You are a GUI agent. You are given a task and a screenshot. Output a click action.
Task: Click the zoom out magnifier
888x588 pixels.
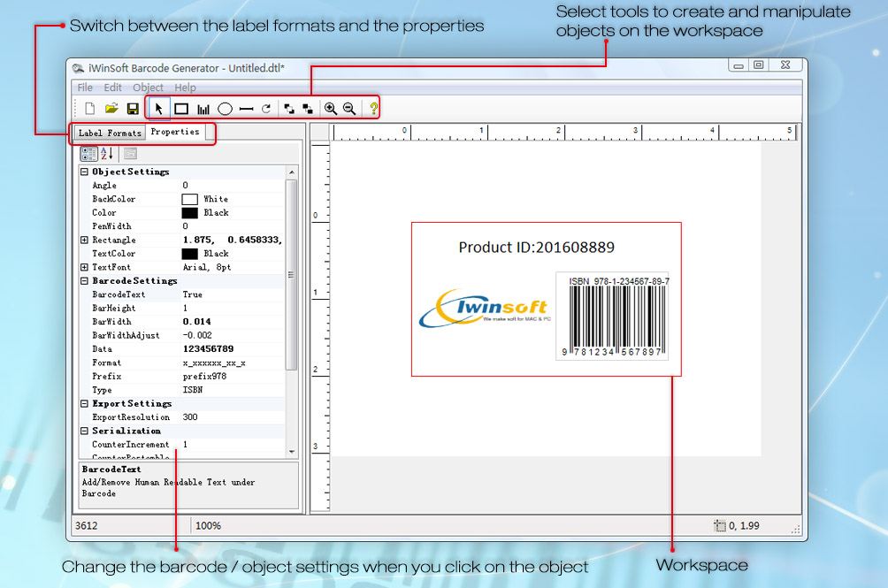coord(349,109)
